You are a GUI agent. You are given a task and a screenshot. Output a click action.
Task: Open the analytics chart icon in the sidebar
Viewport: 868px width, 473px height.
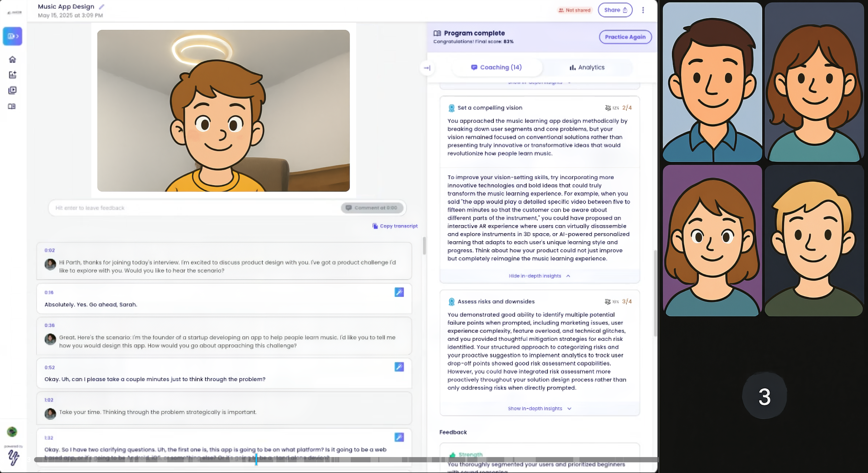click(12, 75)
